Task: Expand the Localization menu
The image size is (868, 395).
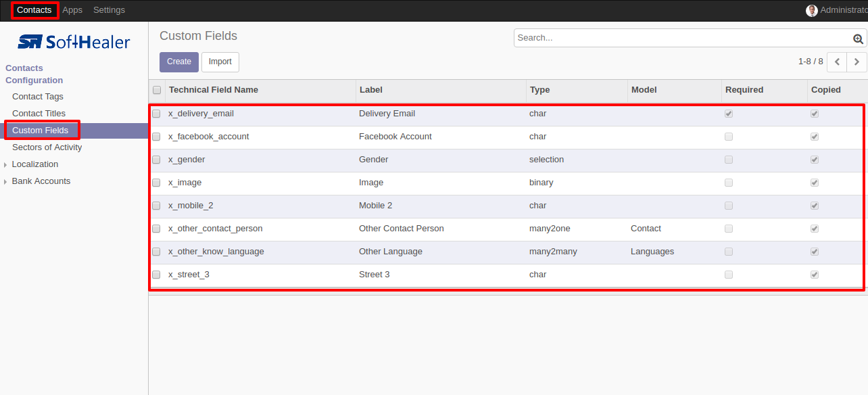Action: (35, 164)
